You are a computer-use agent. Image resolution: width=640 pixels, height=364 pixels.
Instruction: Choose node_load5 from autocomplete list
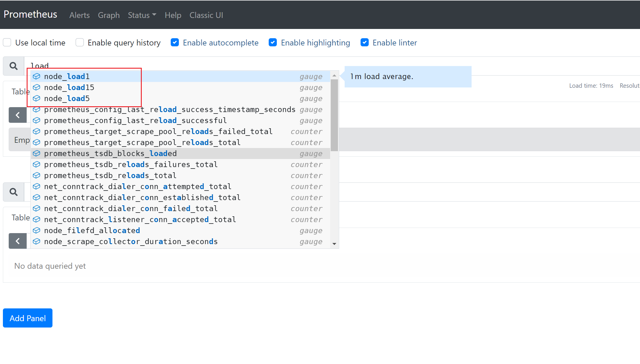click(180, 98)
